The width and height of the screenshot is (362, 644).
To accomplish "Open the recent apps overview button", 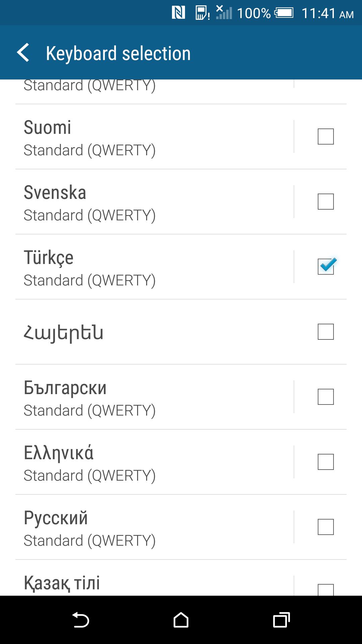I will 281,620.
